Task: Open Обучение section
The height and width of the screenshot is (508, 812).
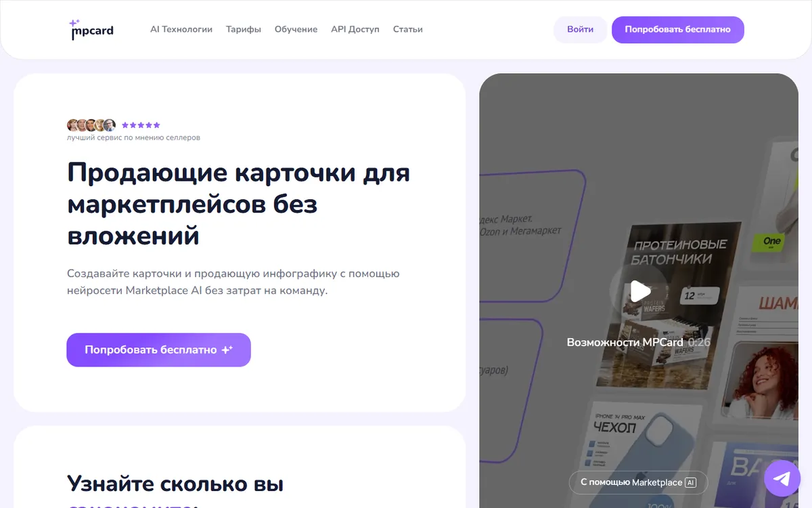Action: (296, 29)
